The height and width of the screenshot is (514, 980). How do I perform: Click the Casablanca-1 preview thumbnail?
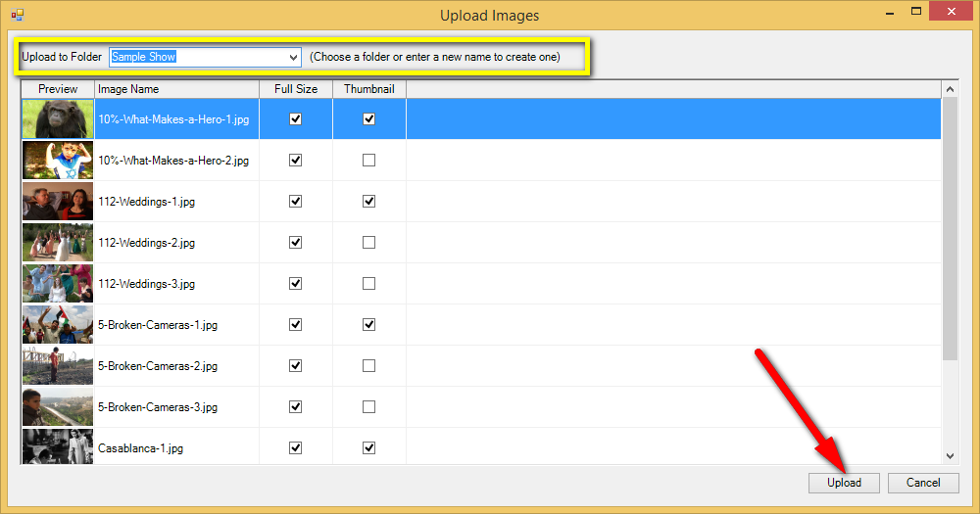[x=58, y=446]
